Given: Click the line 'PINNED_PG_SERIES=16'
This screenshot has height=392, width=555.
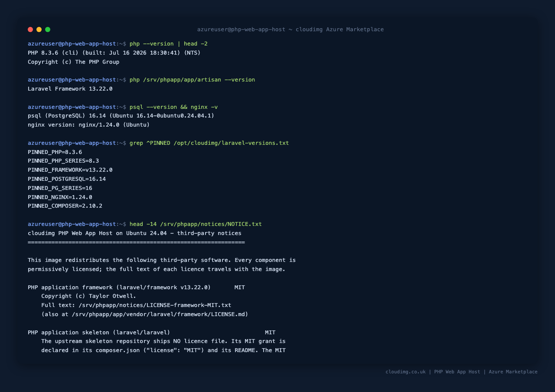Looking at the screenshot, I should coord(60,188).
